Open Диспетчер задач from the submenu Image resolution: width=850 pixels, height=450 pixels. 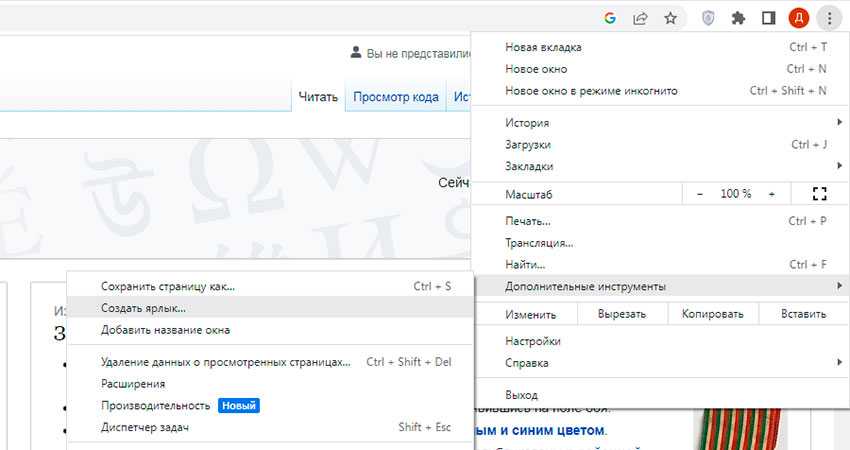(x=145, y=428)
